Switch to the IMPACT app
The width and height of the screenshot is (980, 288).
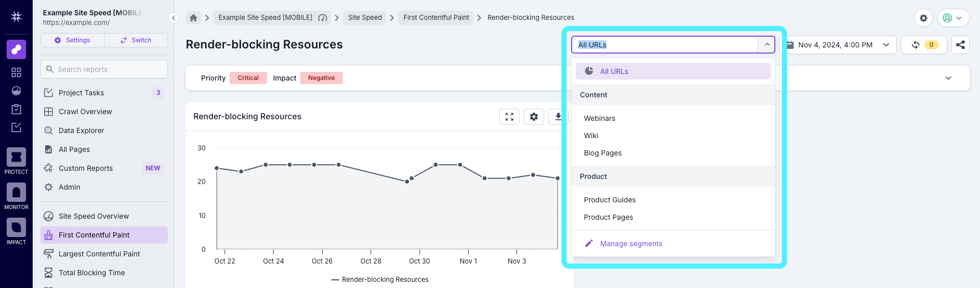pos(16,231)
